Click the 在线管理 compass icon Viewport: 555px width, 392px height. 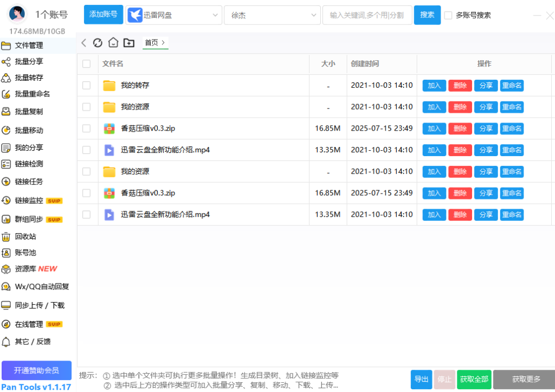pos(6,324)
